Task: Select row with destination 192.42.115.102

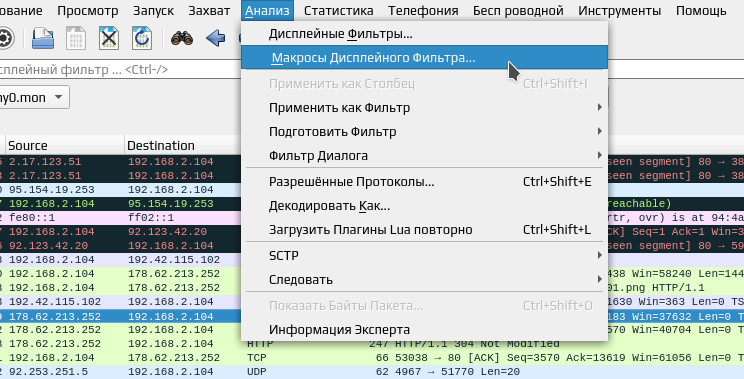Action: click(121, 260)
